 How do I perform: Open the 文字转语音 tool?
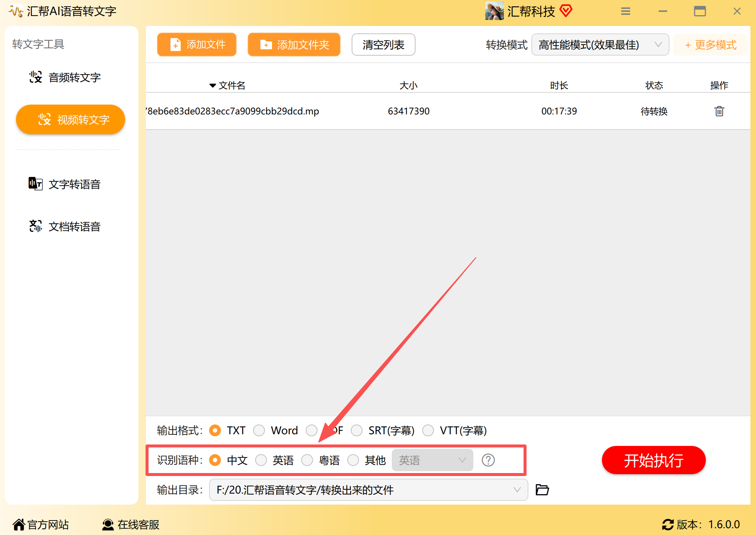pyautogui.click(x=65, y=184)
